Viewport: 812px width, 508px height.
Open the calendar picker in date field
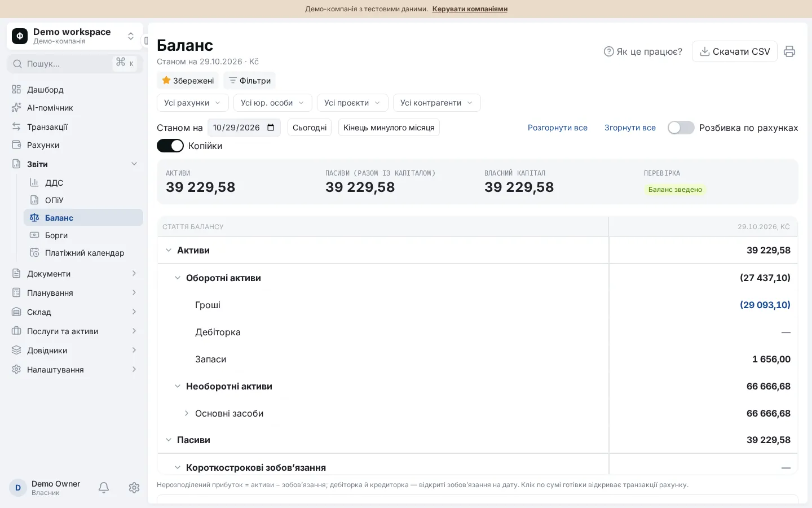pyautogui.click(x=271, y=128)
